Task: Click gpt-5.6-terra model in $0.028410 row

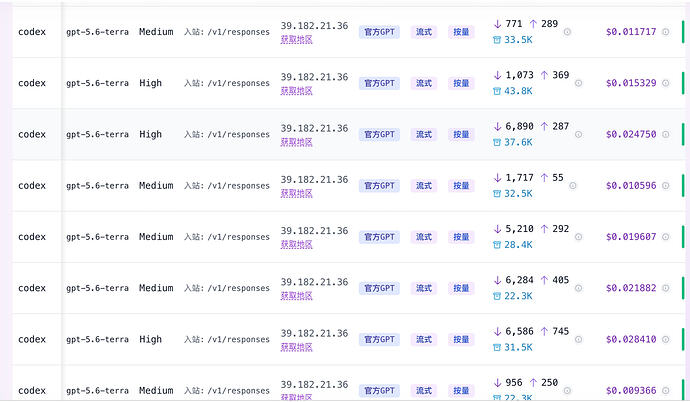Action: coord(97,340)
